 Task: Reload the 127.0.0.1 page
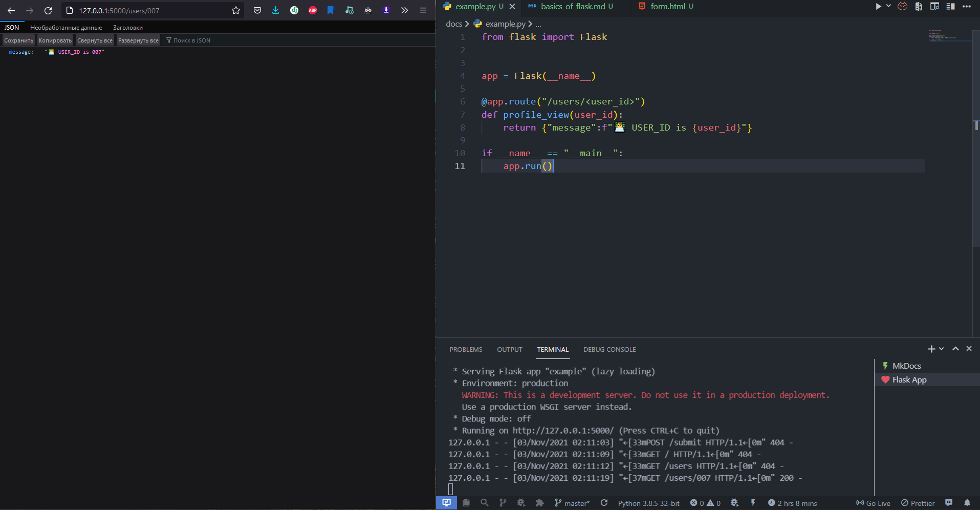coord(48,10)
